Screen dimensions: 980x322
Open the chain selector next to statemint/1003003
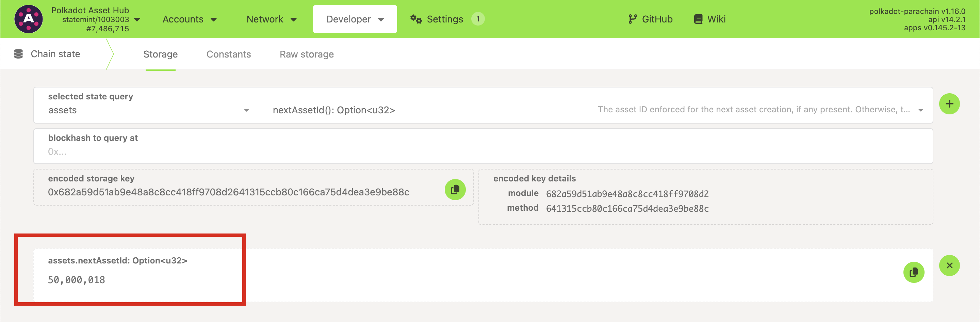click(137, 19)
